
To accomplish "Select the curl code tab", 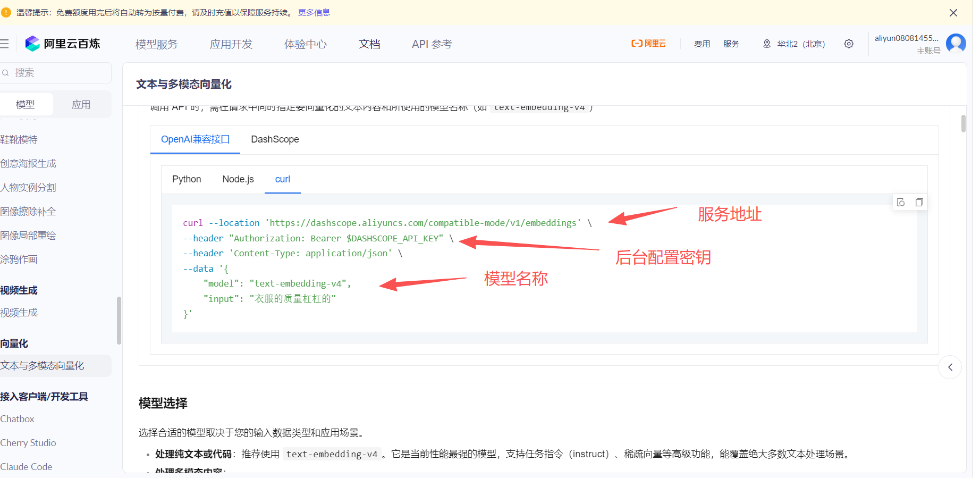I will point(283,179).
